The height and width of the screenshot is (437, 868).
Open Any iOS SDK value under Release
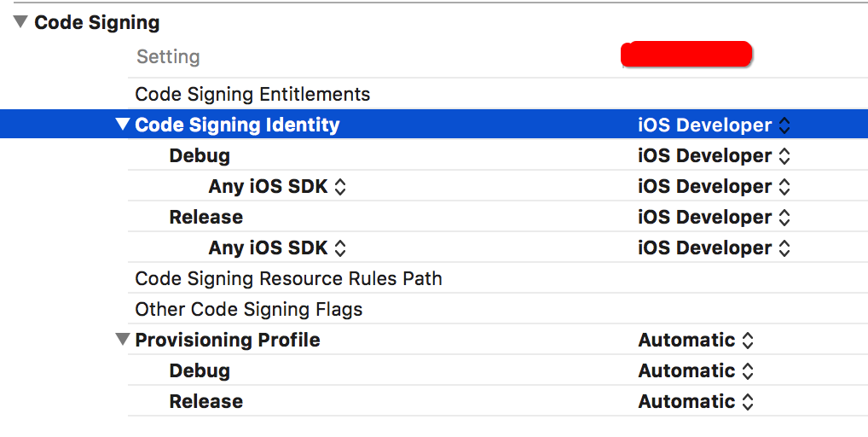[714, 248]
